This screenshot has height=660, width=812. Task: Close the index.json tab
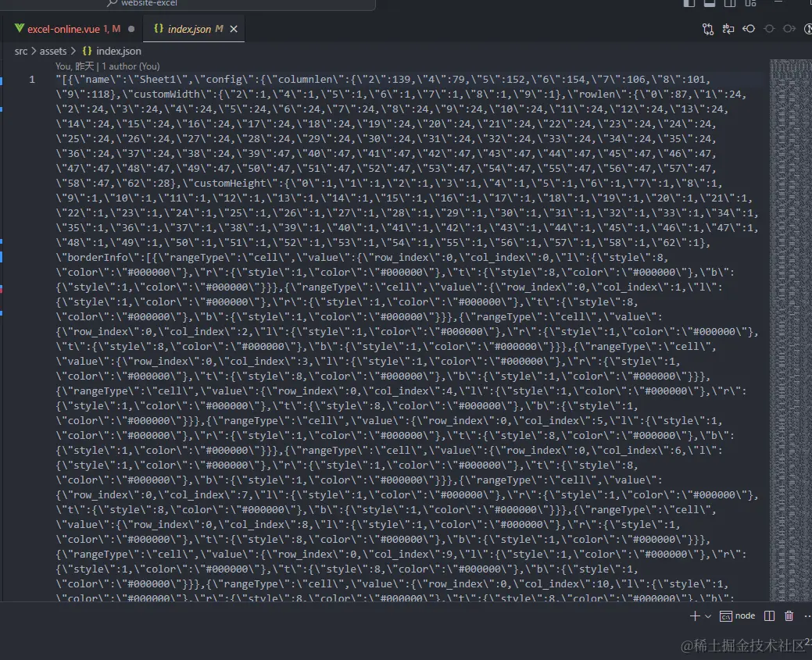point(234,29)
